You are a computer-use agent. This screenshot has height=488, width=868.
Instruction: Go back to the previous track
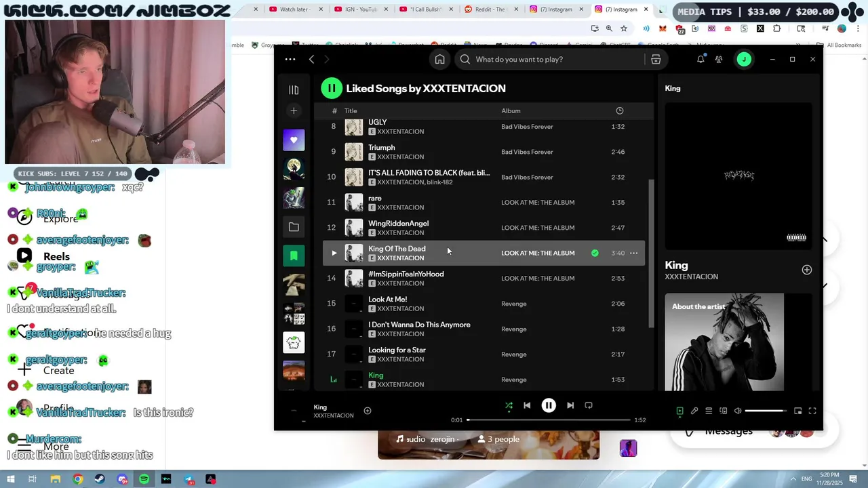[x=527, y=405]
